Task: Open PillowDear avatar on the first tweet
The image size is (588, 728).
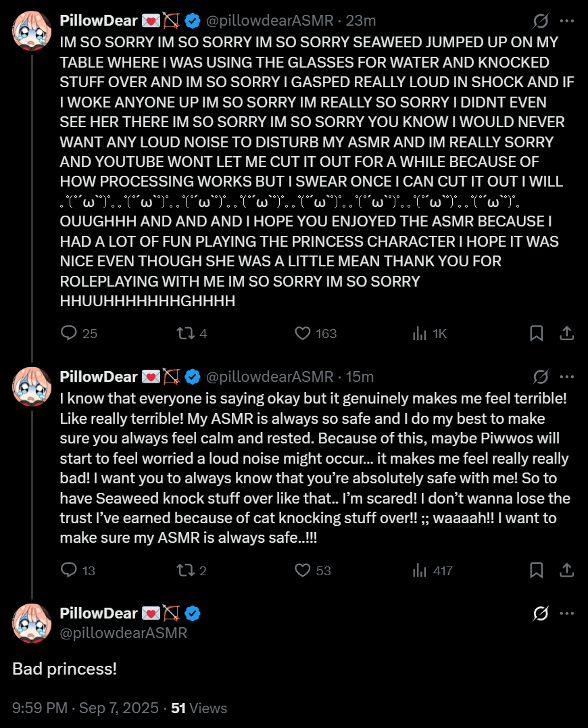Action: coord(32,30)
